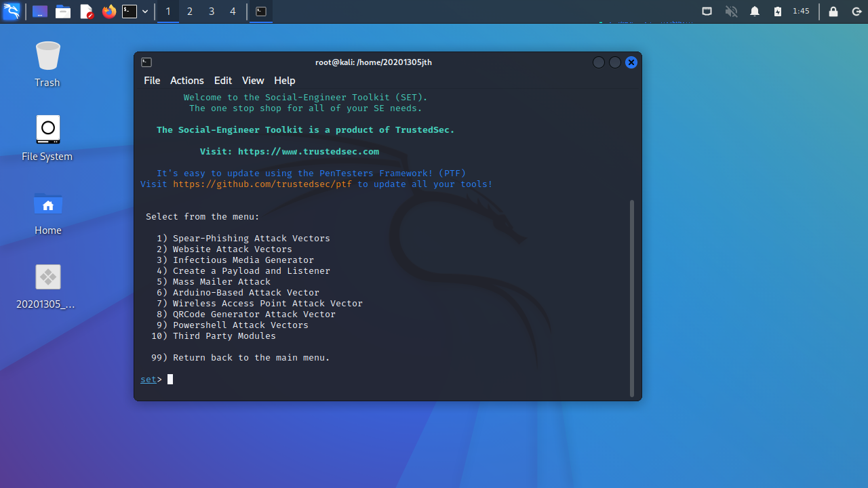Click the show desktop panel icon
Screen dimensions: 868x488
coord(40,12)
